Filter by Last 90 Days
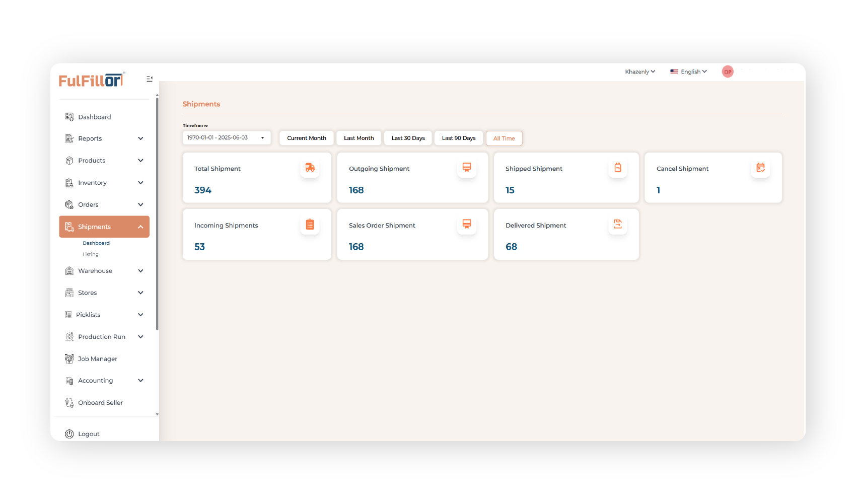This screenshot has width=856, height=504. click(x=459, y=138)
